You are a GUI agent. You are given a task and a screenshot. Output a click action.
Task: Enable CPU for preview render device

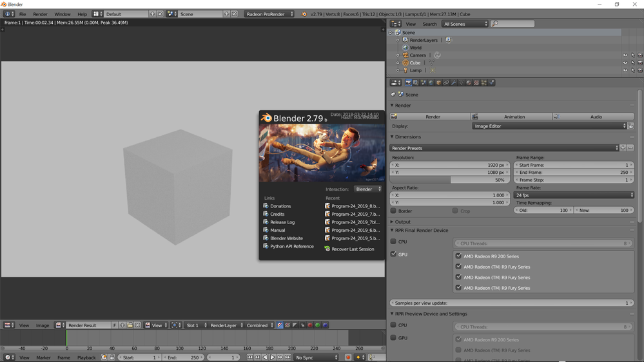coord(393,325)
